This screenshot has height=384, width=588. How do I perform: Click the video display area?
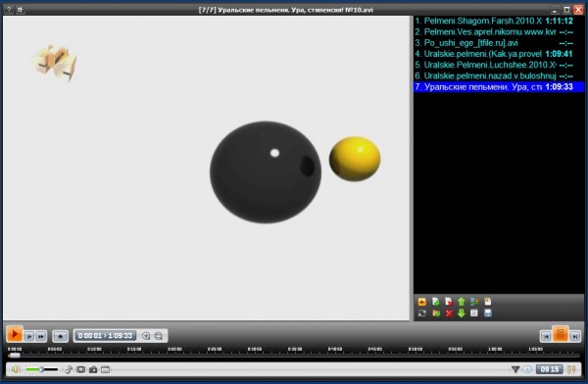click(x=206, y=168)
